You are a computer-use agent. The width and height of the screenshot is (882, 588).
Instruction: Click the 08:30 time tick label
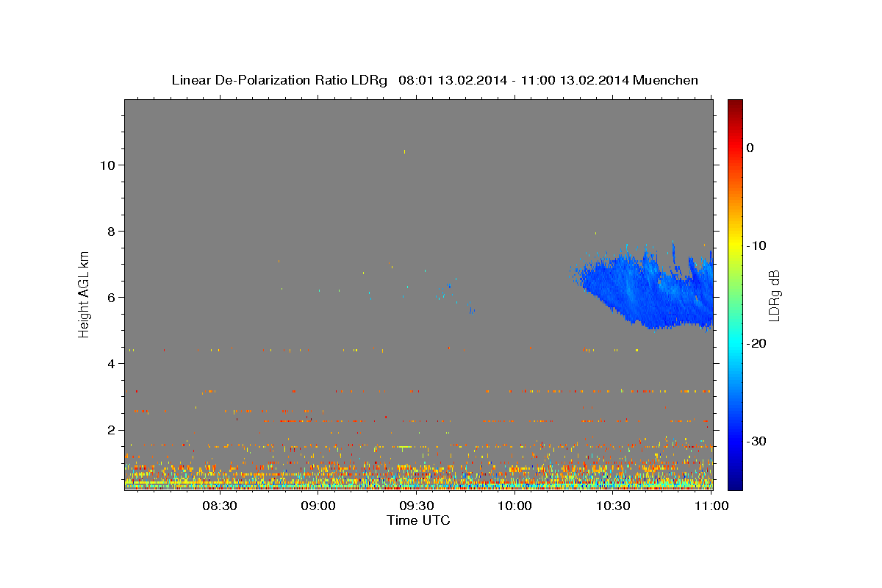pyautogui.click(x=220, y=506)
